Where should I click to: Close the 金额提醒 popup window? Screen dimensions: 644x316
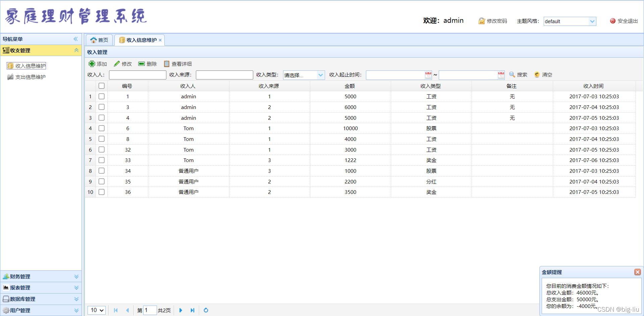638,272
